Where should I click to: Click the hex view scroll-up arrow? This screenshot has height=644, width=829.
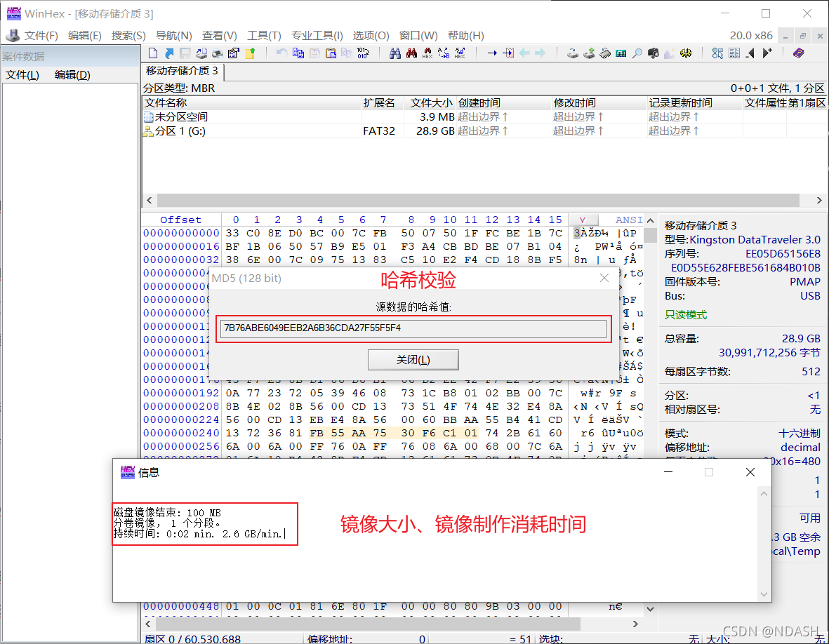(x=650, y=221)
